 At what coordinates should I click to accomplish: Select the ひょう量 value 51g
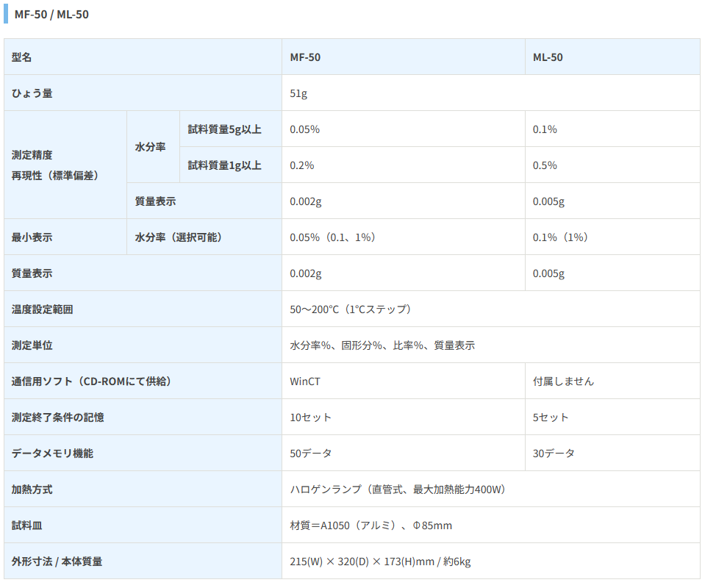point(298,93)
